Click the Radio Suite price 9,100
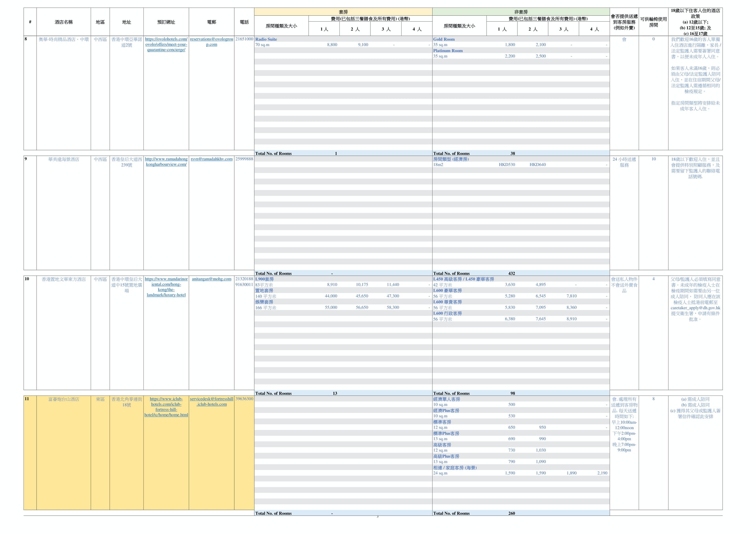Viewport: 756px width, 534px height. [363, 45]
